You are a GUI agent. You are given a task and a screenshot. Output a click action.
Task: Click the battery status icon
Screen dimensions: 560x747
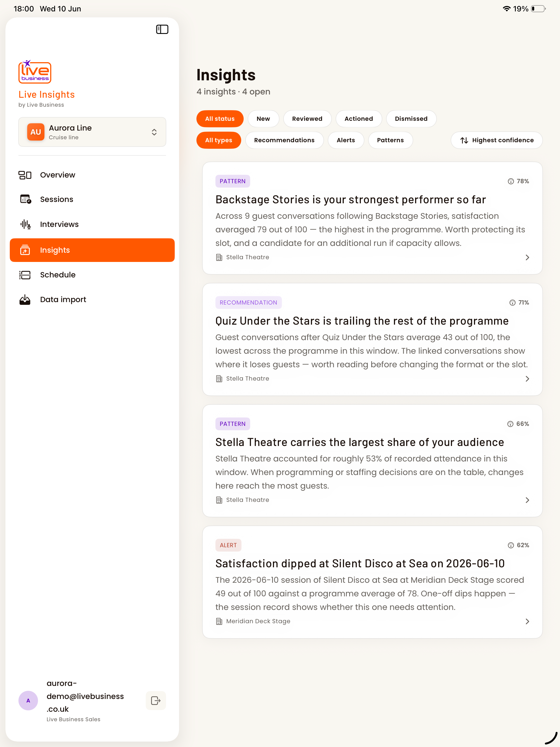coord(538,8)
